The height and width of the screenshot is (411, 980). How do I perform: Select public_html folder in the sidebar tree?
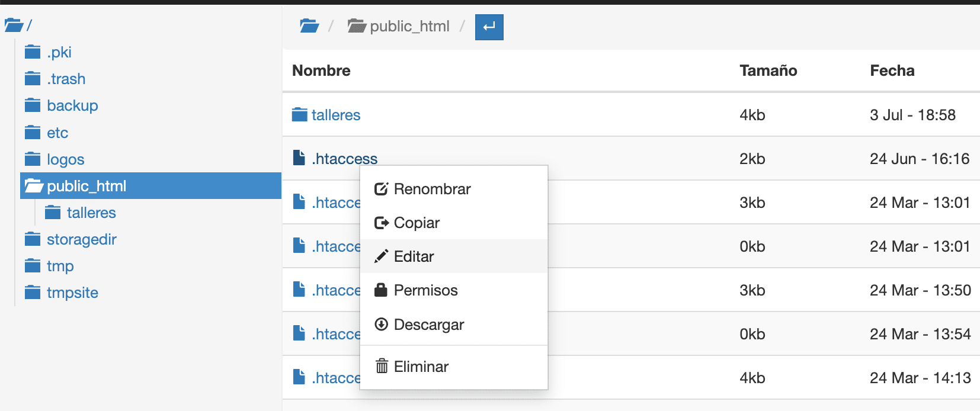pyautogui.click(x=87, y=186)
